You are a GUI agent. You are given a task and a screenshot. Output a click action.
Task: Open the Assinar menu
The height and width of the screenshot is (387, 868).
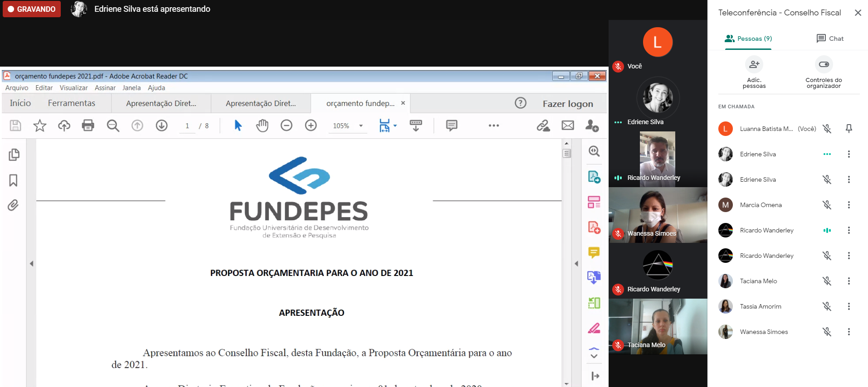point(105,88)
